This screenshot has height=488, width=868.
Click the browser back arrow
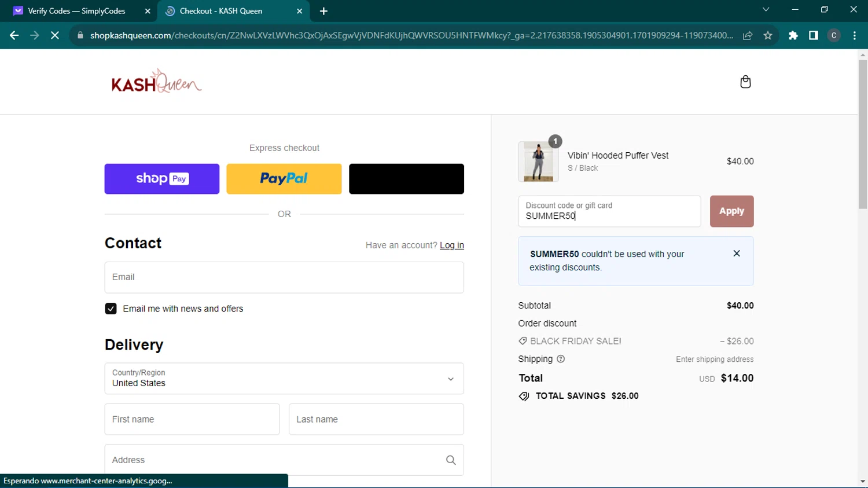[x=14, y=35]
